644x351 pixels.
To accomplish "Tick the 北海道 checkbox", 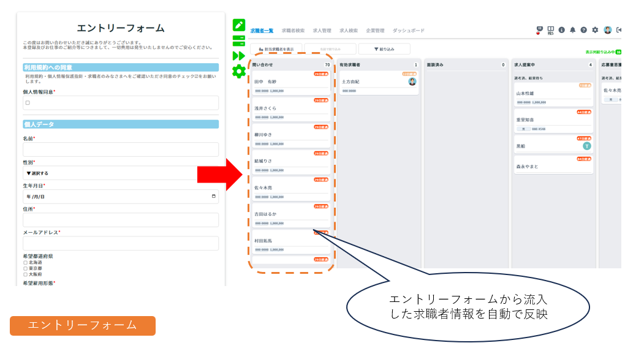I will [26, 262].
